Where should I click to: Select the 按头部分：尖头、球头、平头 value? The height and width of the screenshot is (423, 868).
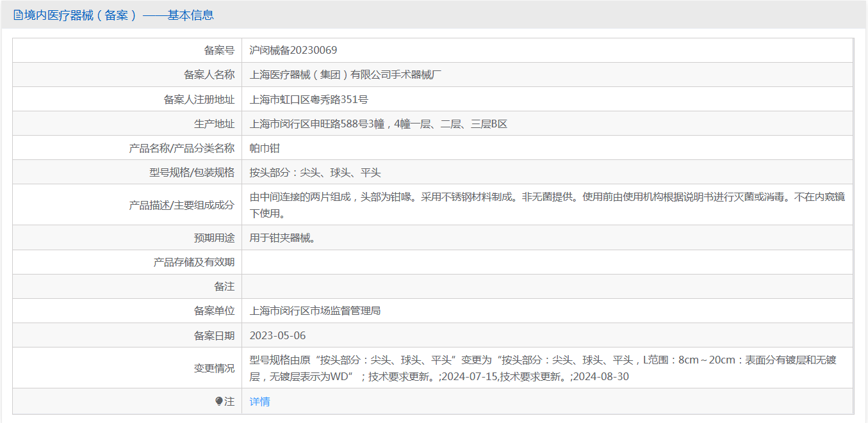[315, 173]
